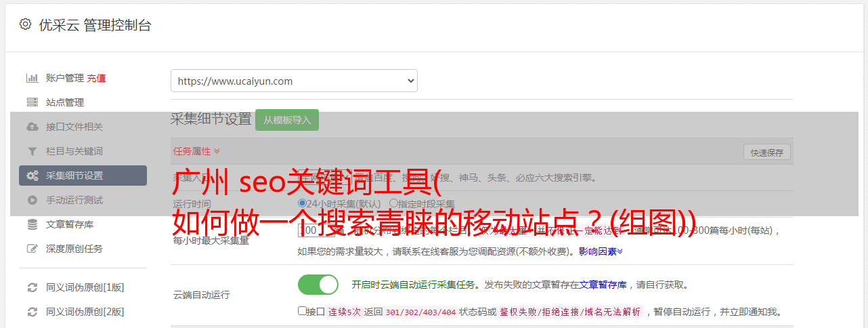Viewport: 868px width, 328px height.
Task: Click the refresh icon for 同义词伪原创[2版]
Action: point(32,312)
